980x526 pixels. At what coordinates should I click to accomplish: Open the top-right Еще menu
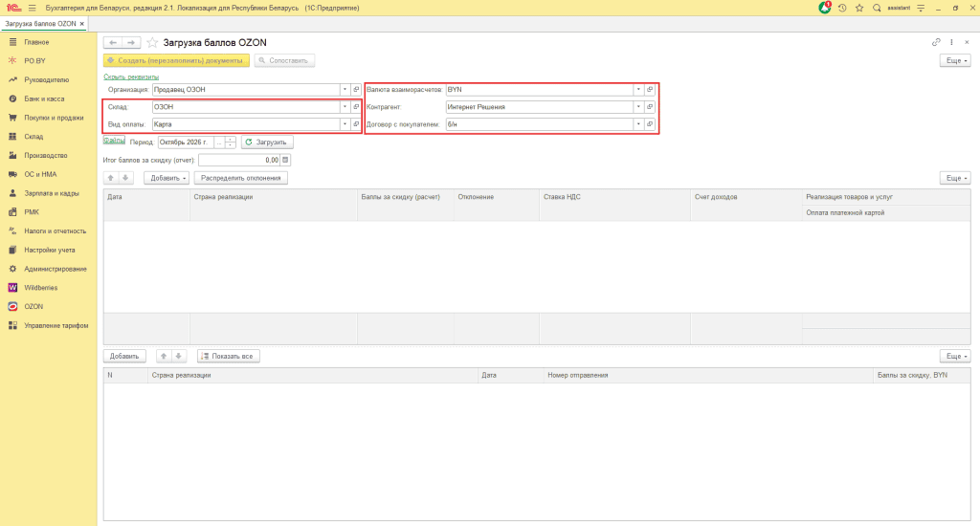click(955, 60)
